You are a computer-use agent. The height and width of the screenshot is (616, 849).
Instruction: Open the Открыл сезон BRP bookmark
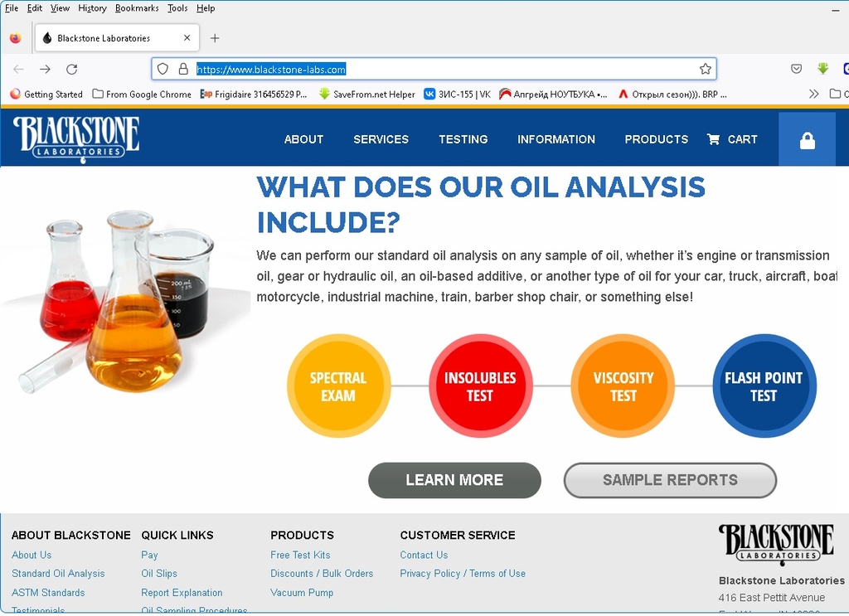pos(672,95)
